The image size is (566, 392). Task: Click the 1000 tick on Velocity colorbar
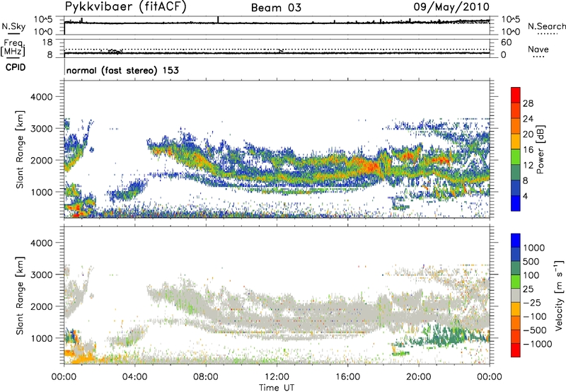pyautogui.click(x=533, y=248)
